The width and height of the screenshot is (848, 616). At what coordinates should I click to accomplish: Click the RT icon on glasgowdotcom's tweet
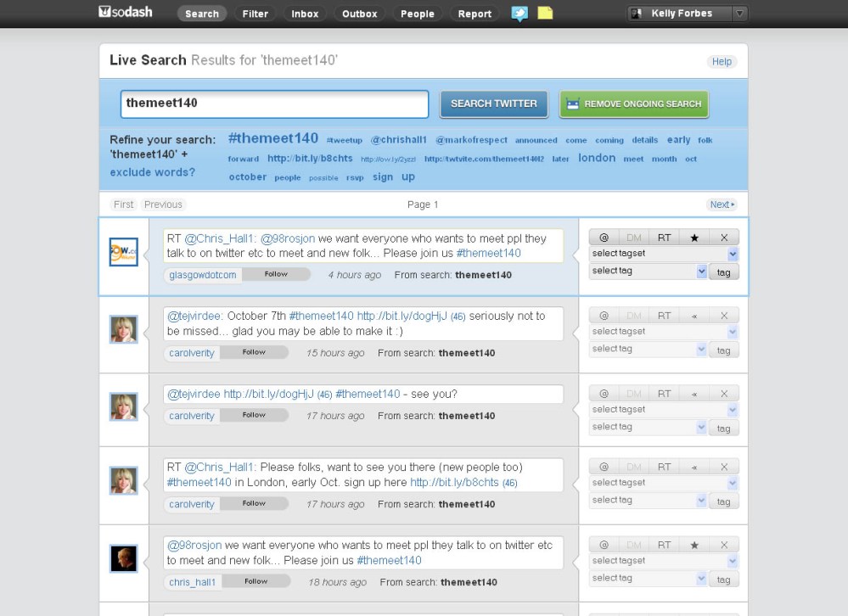click(x=665, y=237)
